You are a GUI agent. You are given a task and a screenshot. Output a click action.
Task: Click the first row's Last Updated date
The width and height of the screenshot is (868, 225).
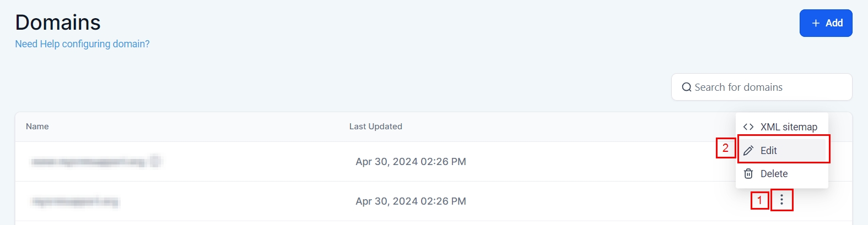411,162
